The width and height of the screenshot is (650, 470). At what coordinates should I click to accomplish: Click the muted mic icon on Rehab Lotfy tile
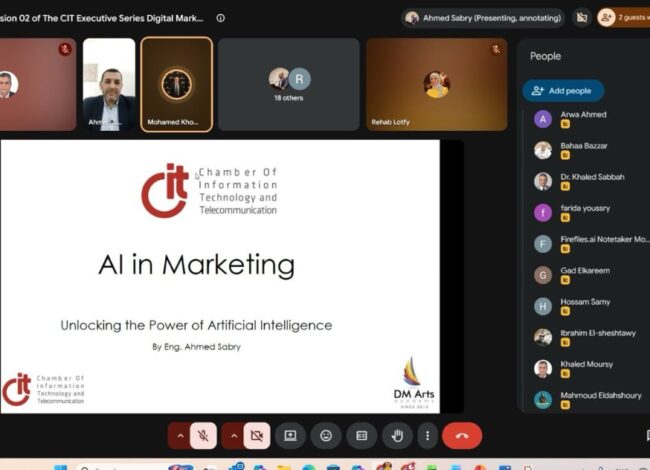[496, 49]
